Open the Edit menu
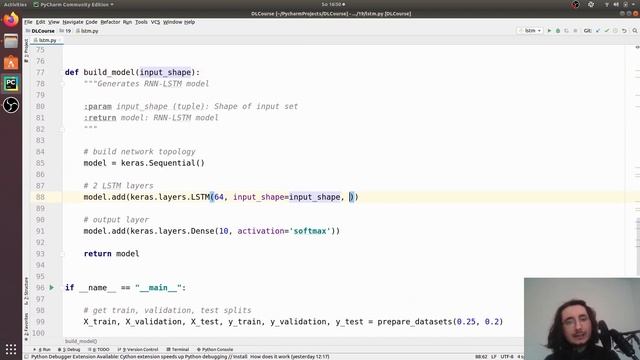Viewport: 640px width, 360px height. point(40,22)
